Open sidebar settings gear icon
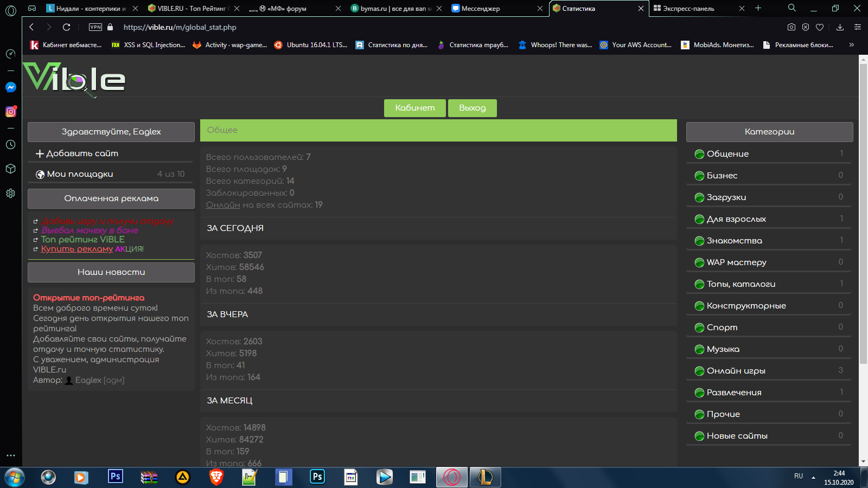Screen dimensions: 868x488 tap(10, 193)
